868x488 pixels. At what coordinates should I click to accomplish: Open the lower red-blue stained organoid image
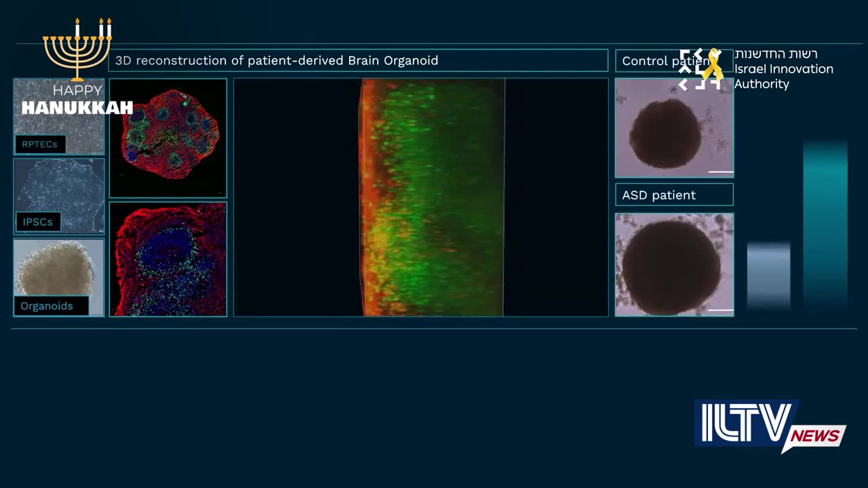coord(168,259)
